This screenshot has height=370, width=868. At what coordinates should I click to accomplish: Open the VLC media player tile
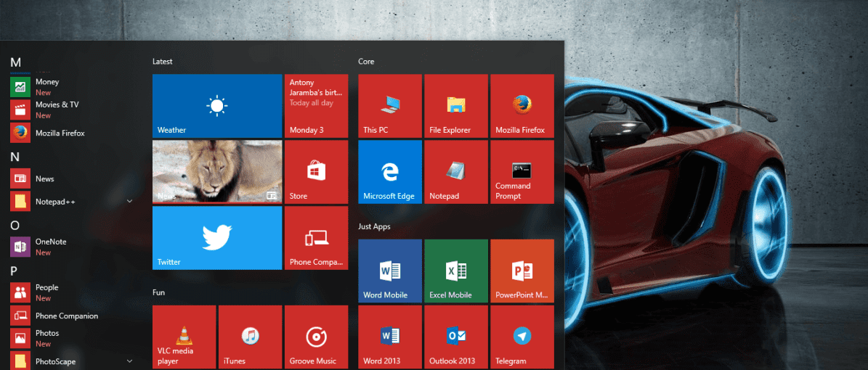click(184, 337)
